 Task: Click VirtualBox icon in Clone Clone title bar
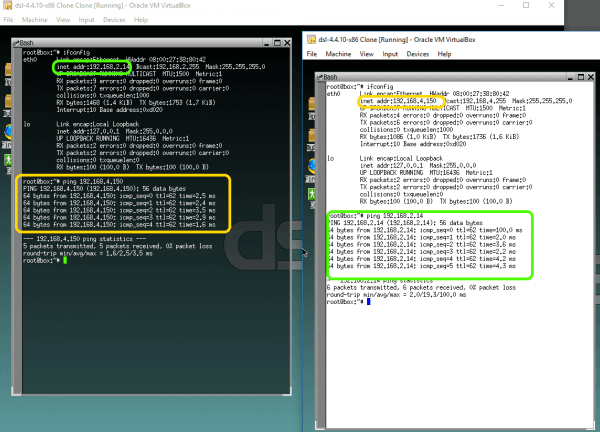tap(8, 5)
